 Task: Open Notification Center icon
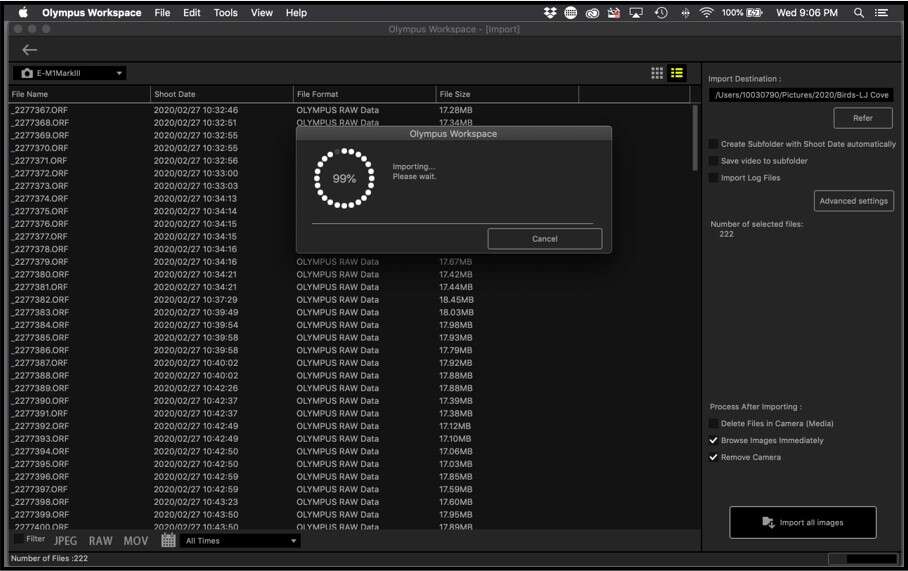pos(881,13)
